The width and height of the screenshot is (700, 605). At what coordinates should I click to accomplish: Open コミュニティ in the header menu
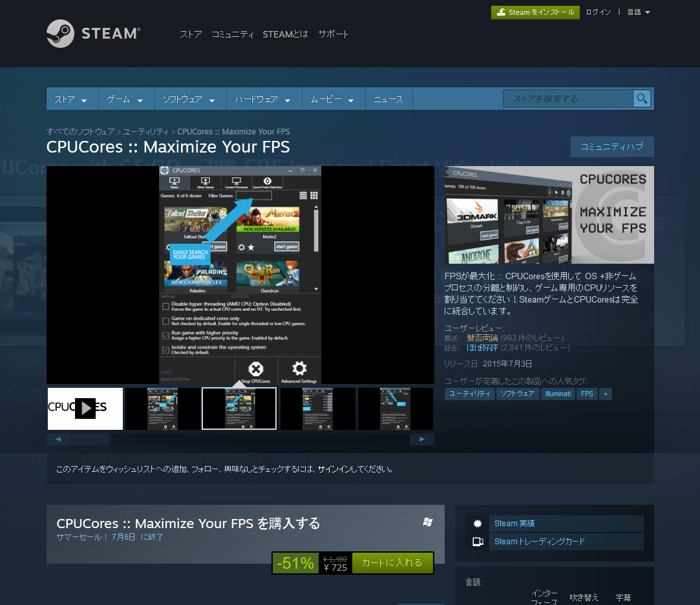[233, 34]
